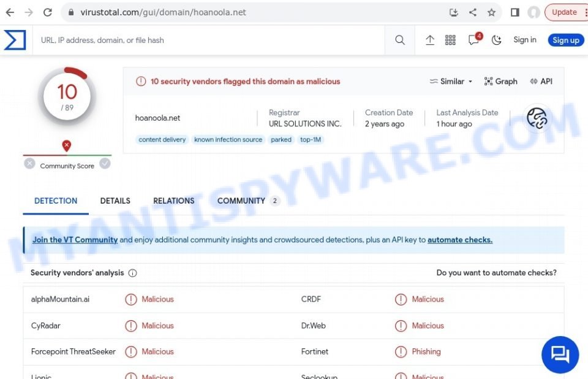Switch to the RELATIONS tab
The height and width of the screenshot is (379, 588).
(x=173, y=201)
